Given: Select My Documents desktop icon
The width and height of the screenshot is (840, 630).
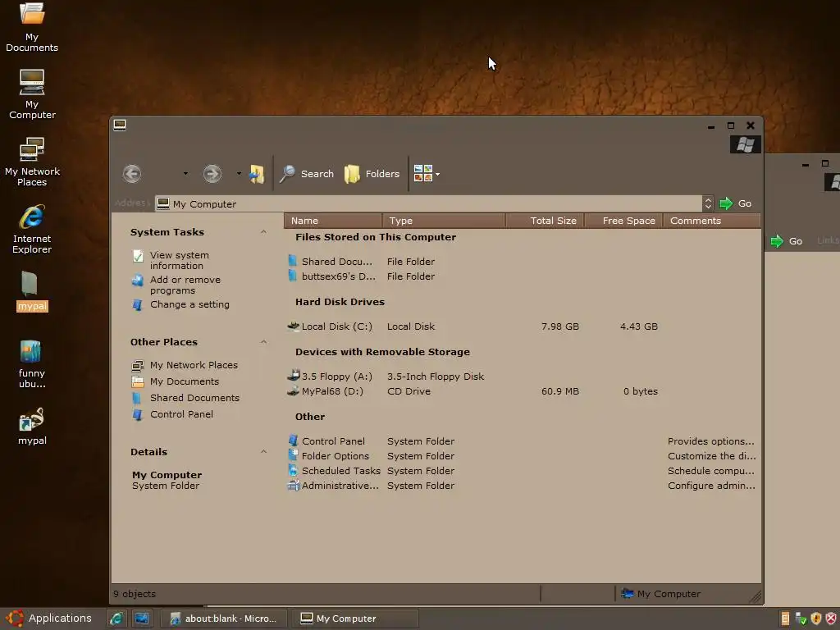Looking at the screenshot, I should click(x=32, y=27).
